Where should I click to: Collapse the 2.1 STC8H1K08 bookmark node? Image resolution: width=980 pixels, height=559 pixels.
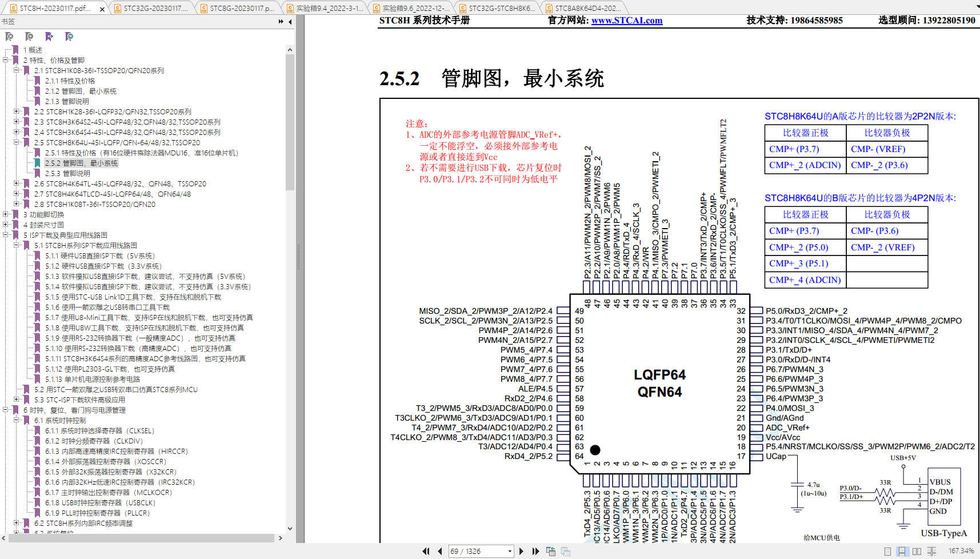[16, 70]
